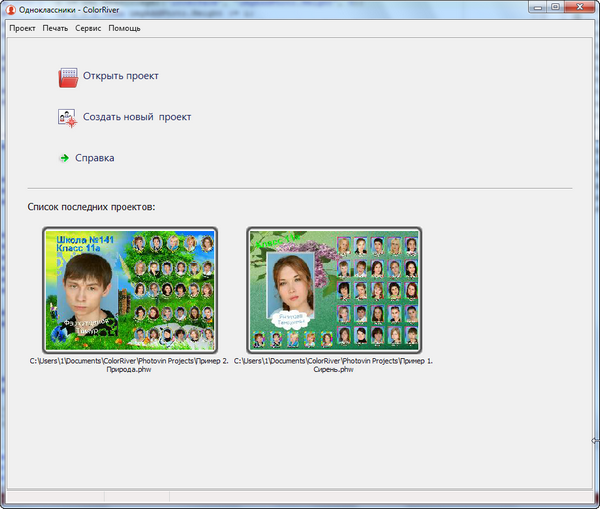Image resolution: width=600 pixels, height=509 pixels.
Task: Open the Справка link
Action: (x=95, y=158)
